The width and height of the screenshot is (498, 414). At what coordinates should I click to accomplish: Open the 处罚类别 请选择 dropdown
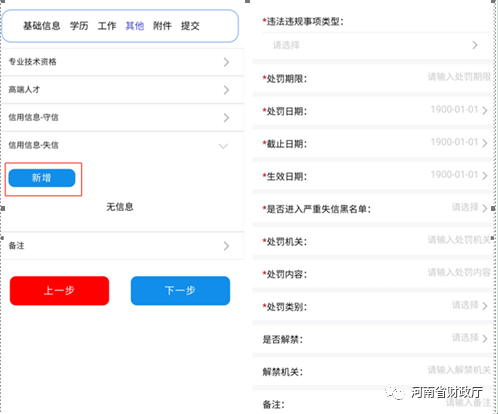pyautogui.click(x=469, y=305)
